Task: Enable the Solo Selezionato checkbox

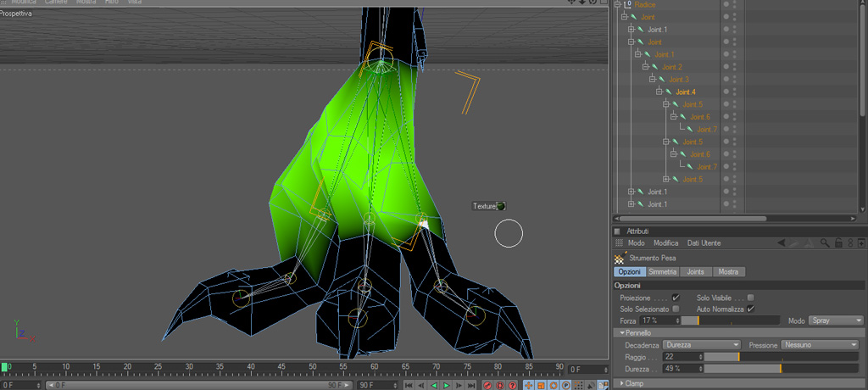Action: (676, 309)
